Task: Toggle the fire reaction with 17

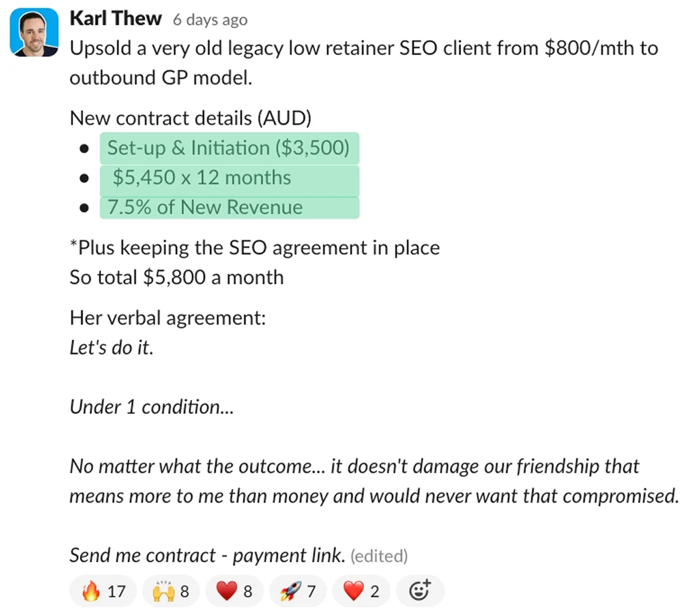Action: pyautogui.click(x=104, y=591)
